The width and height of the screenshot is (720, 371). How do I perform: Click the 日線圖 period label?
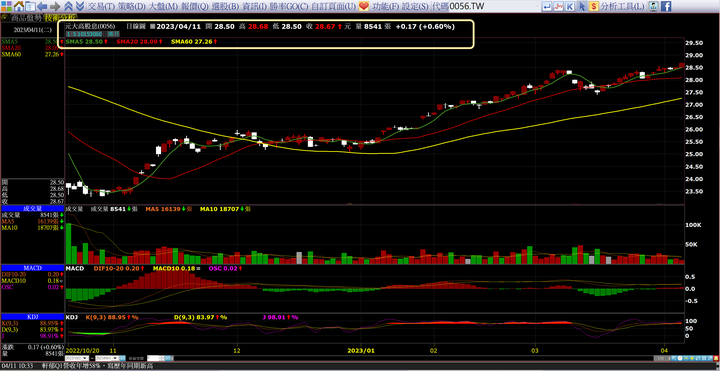coord(136,27)
